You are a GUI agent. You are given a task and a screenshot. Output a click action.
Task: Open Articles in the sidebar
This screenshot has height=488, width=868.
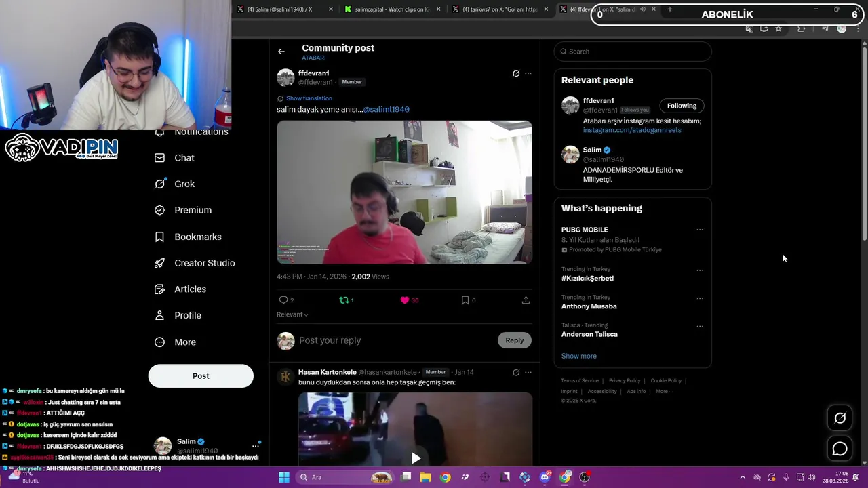tap(180, 289)
